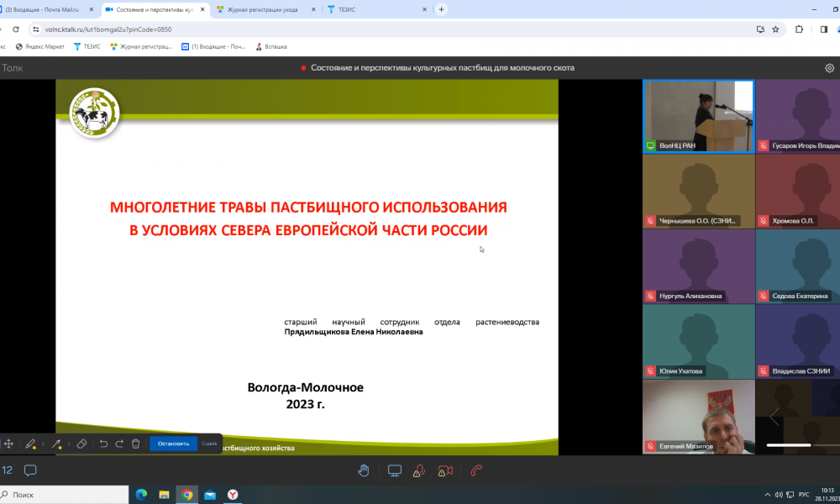Expand arrow tool options chevron

[68, 444]
